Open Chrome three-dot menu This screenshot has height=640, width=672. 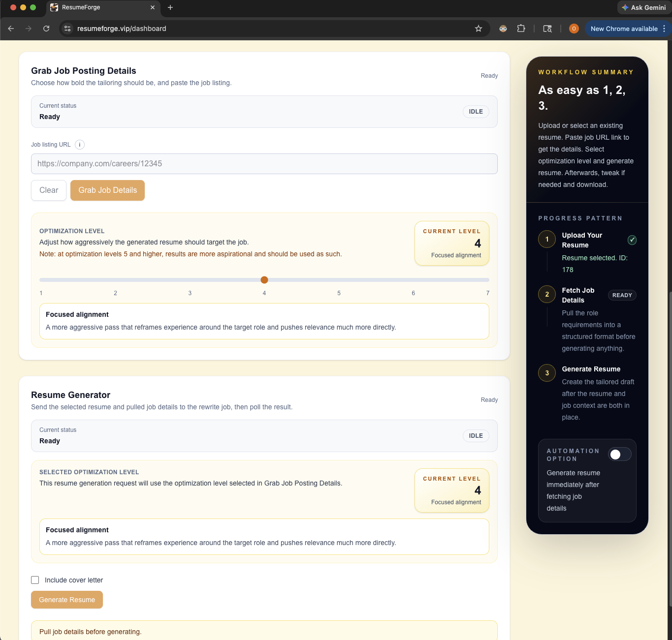664,29
